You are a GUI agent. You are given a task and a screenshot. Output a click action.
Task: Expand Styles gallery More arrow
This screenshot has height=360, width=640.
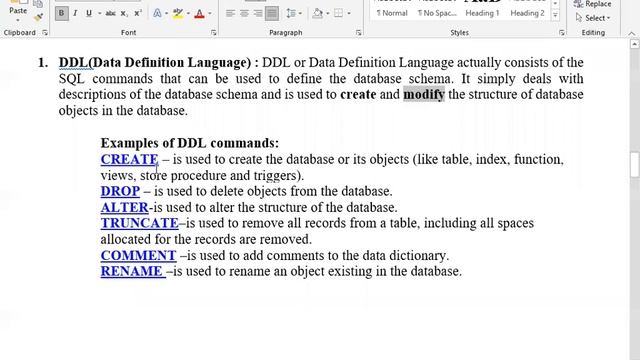tap(555, 16)
